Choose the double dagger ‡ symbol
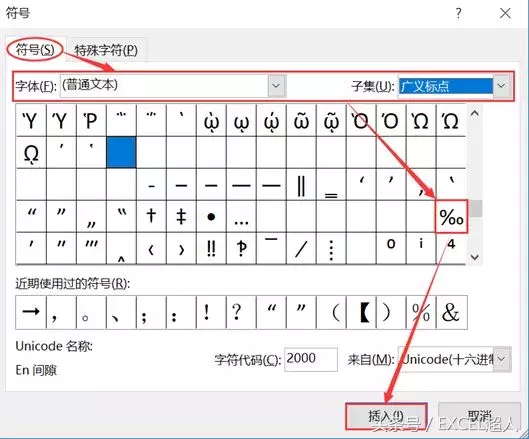Image resolution: width=529 pixels, height=439 pixels. pos(181,216)
